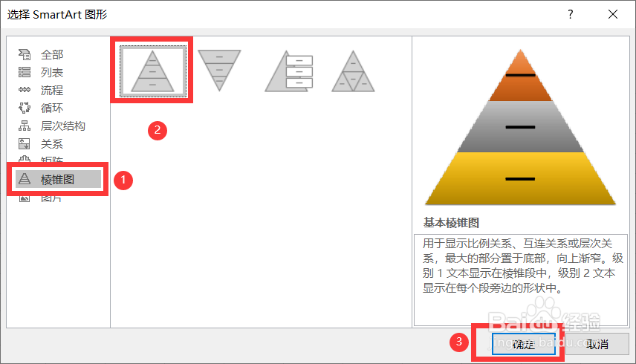
Task: Open the 图片 picture category
Action: pyautogui.click(x=51, y=198)
